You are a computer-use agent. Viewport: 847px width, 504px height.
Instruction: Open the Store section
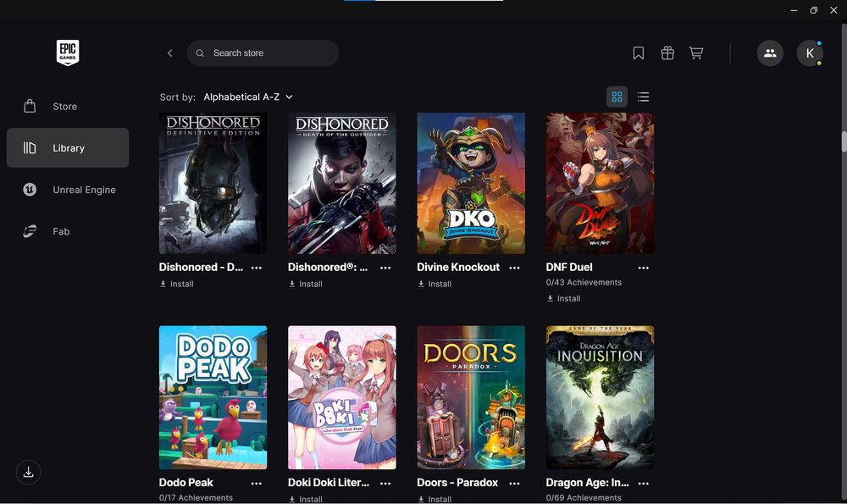[x=68, y=107]
